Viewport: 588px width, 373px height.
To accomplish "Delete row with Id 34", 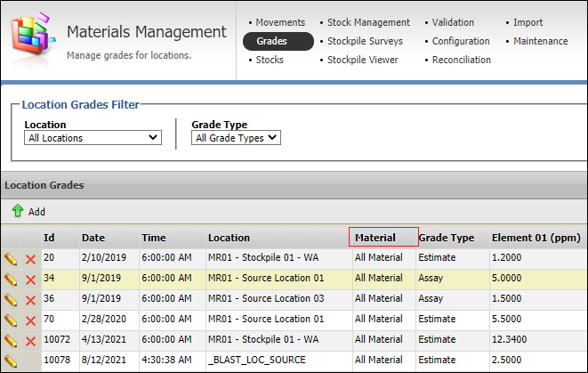I will [x=31, y=280].
